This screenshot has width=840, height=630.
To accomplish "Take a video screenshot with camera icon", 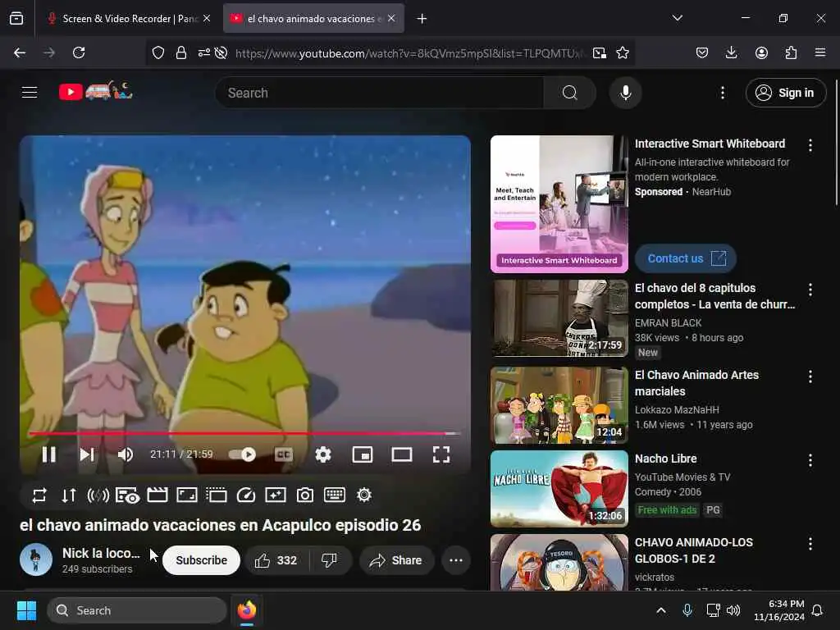I will pos(305,495).
